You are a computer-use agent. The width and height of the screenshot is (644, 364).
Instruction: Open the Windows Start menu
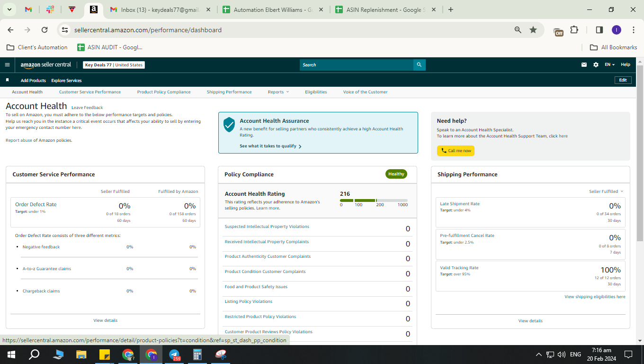point(10,355)
